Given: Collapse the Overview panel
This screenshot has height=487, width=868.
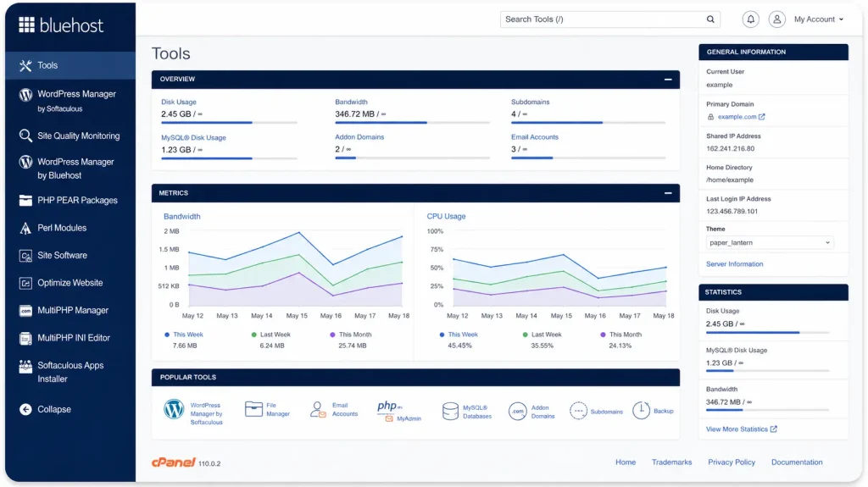Looking at the screenshot, I should [x=668, y=79].
